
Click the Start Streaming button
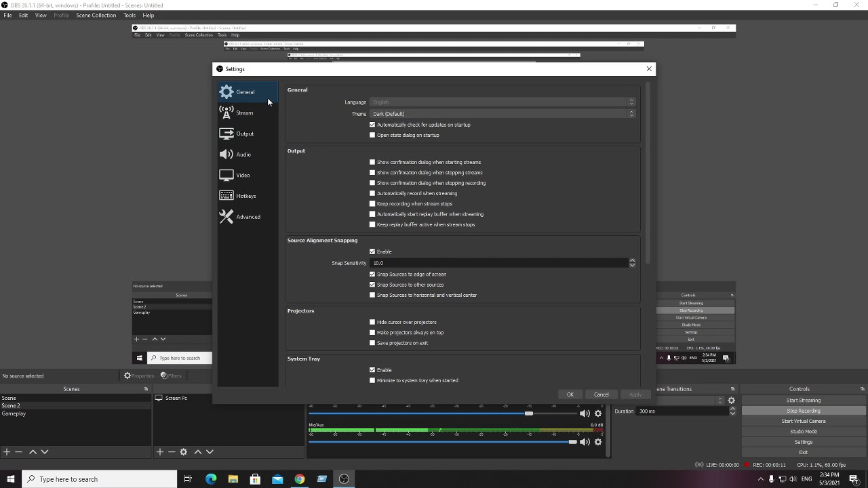click(804, 401)
